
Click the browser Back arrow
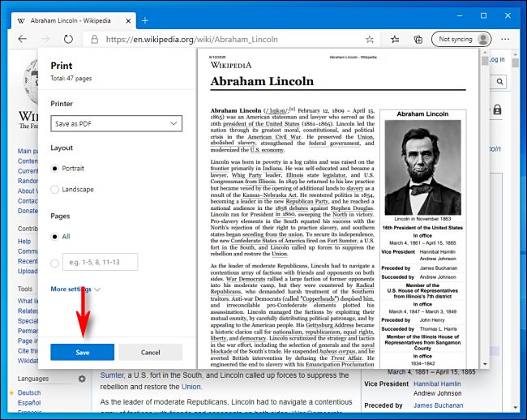click(x=23, y=39)
